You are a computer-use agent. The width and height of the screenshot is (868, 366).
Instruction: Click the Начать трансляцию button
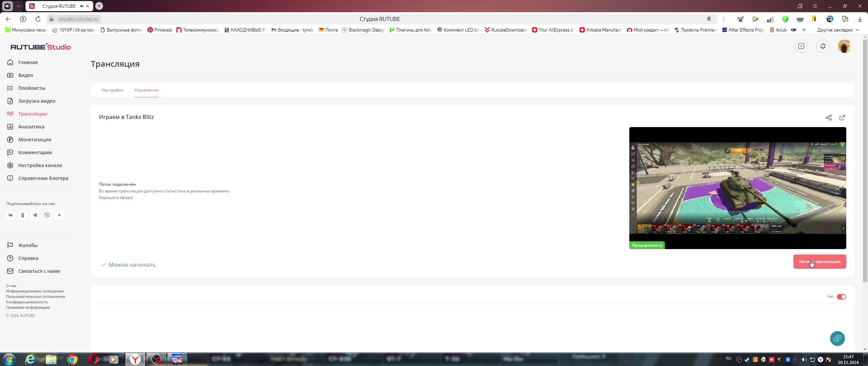820,262
